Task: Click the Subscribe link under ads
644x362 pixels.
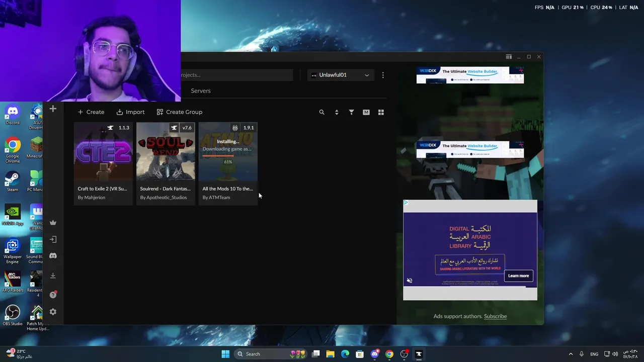Action: pos(495,316)
